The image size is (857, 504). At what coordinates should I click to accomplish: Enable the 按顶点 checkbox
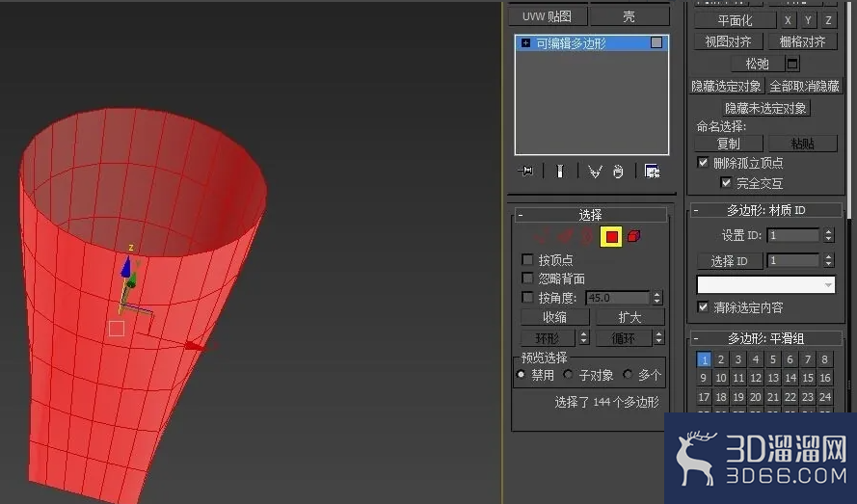point(527,259)
